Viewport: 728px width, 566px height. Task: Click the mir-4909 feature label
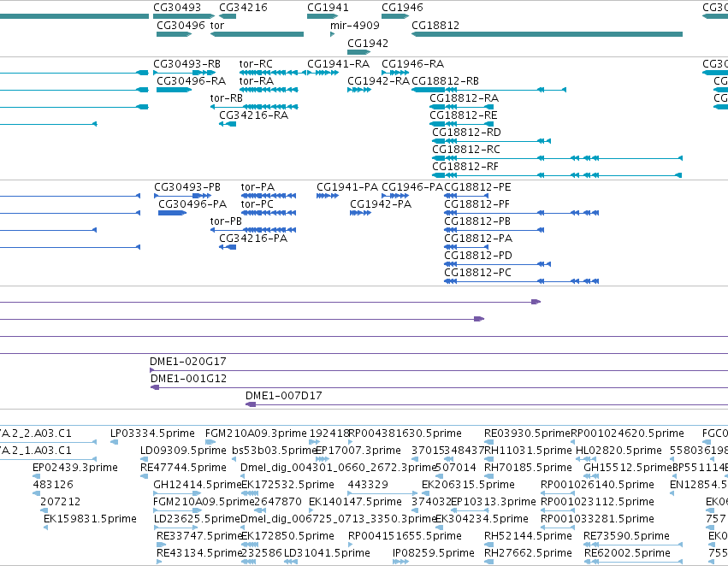point(355,26)
